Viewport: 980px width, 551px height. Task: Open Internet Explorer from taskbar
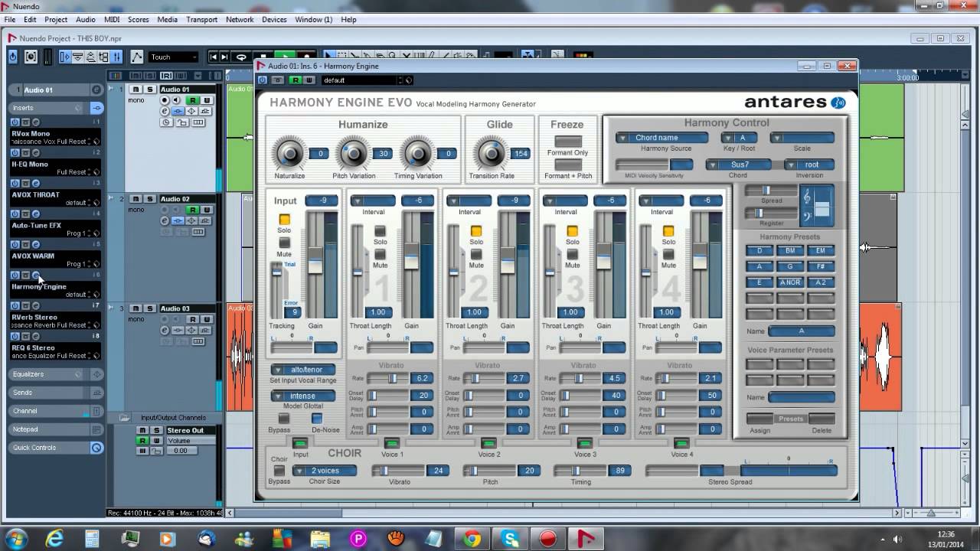click(54, 539)
